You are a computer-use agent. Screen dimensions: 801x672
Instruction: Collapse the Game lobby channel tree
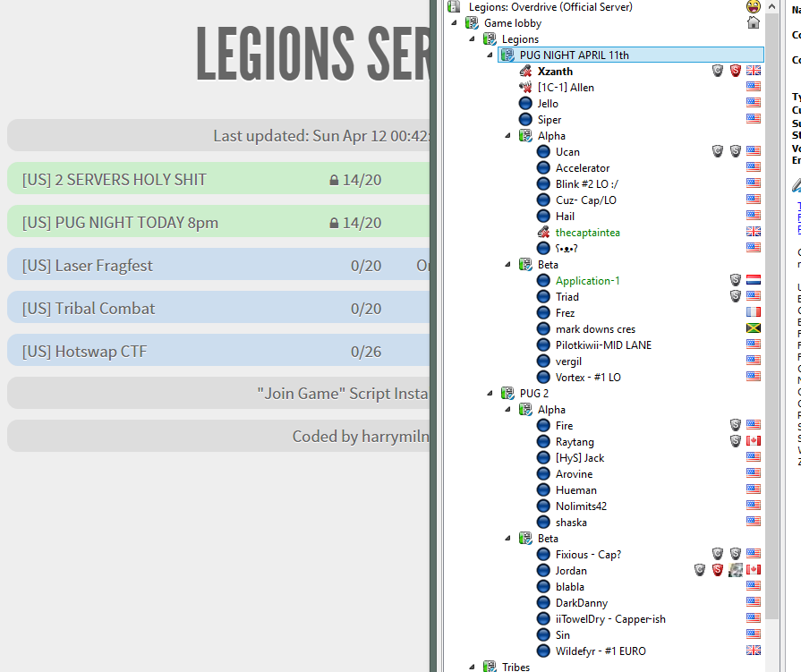point(454,23)
